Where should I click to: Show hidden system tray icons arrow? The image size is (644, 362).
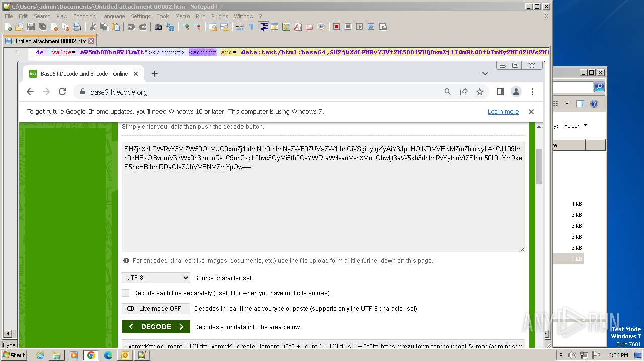pyautogui.click(x=561, y=355)
